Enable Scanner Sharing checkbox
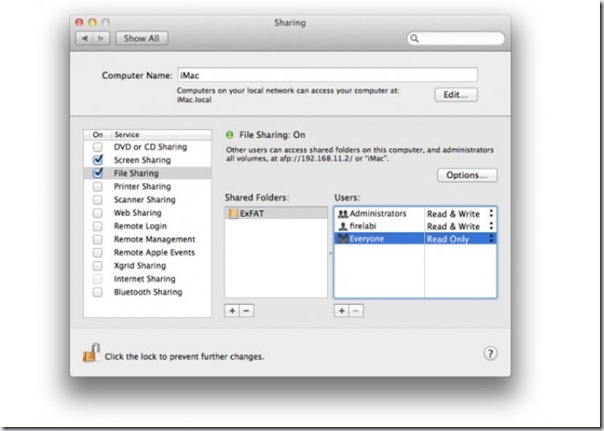This screenshot has width=604, height=431. [x=98, y=200]
